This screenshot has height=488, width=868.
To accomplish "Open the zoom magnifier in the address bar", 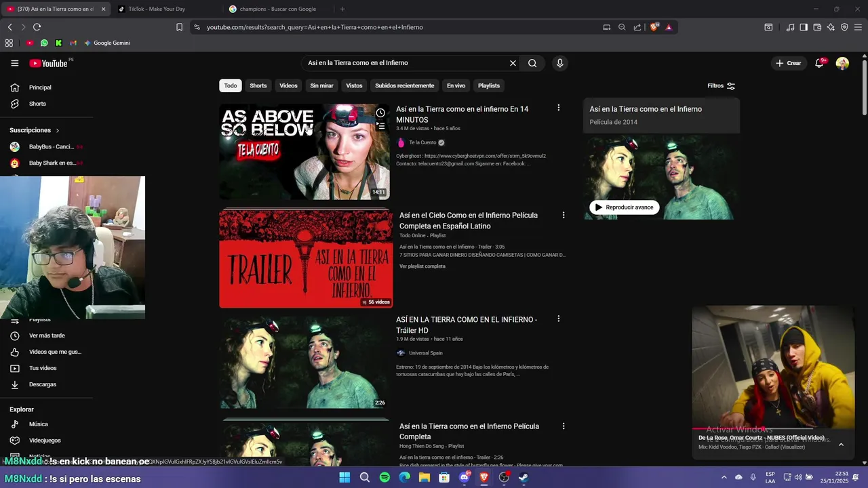I will click(x=622, y=27).
